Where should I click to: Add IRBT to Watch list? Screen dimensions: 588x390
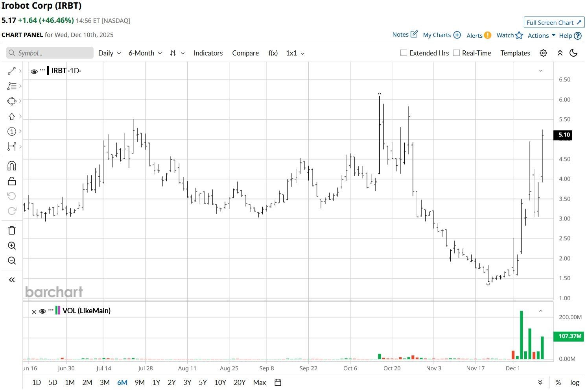click(x=510, y=35)
